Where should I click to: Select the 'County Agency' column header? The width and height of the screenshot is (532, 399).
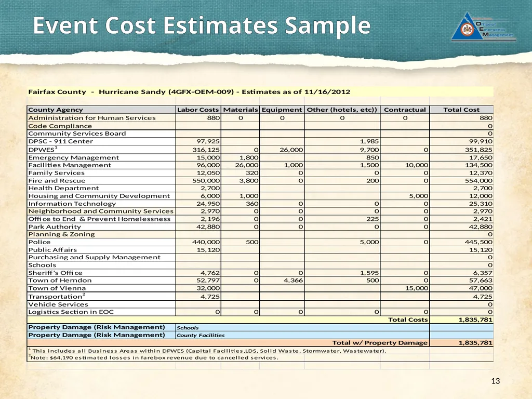coord(56,110)
